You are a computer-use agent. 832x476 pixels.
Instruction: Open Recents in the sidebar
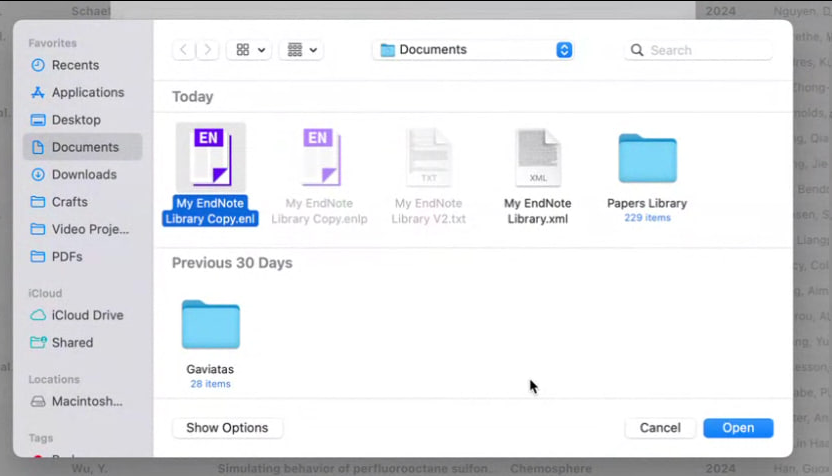tap(75, 65)
